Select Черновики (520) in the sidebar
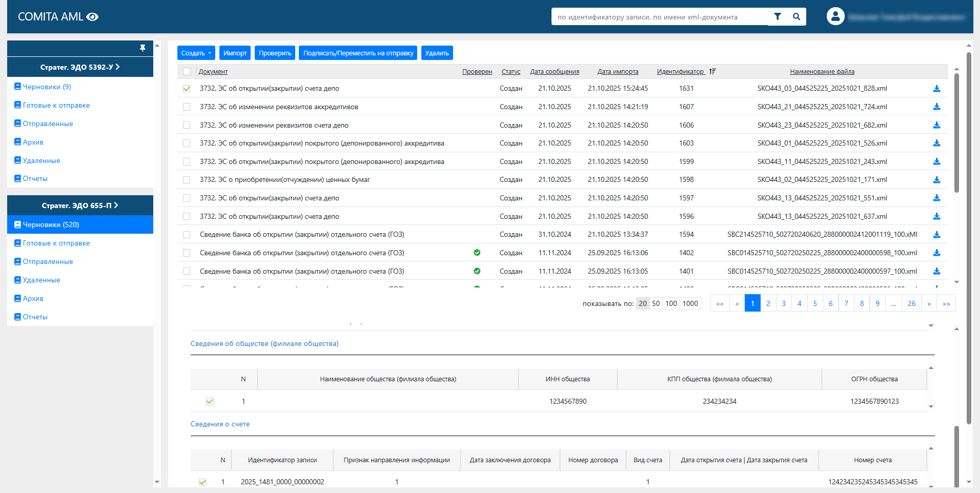 coord(51,225)
